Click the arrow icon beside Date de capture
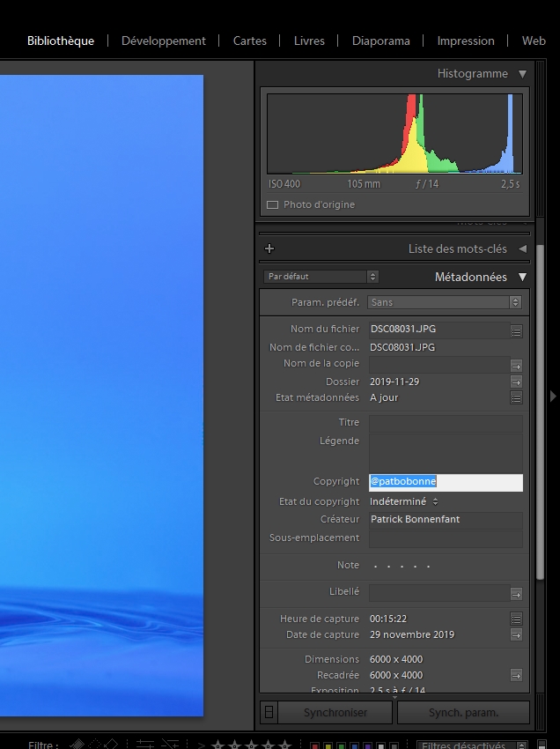 tap(516, 634)
